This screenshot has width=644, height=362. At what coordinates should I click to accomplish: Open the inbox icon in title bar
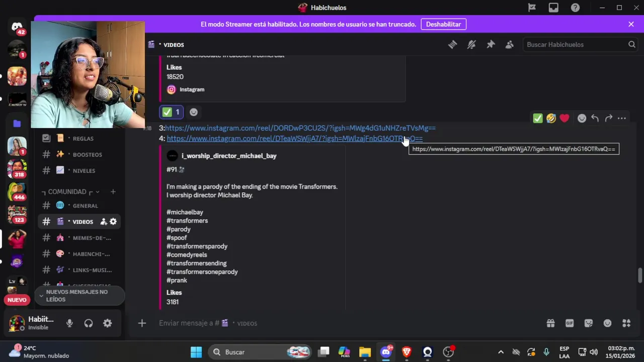click(x=553, y=8)
